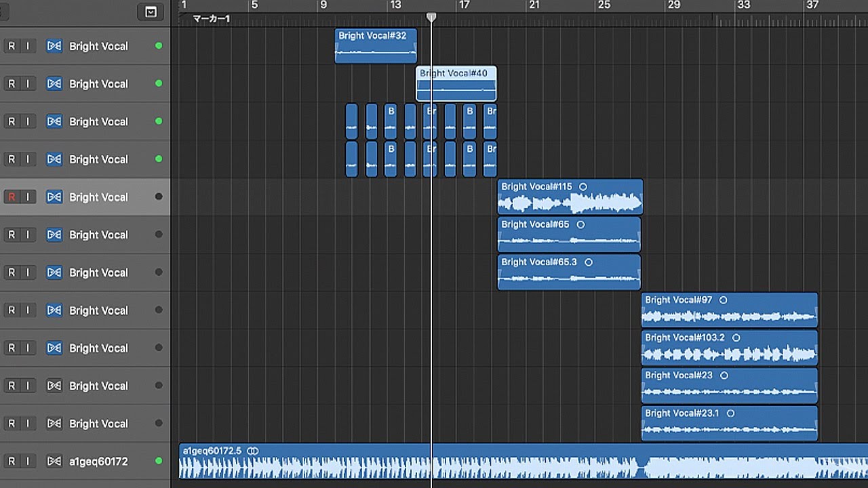
Task: Toggle record enable R on the Bright Vocal#32 track
Action: [12, 46]
